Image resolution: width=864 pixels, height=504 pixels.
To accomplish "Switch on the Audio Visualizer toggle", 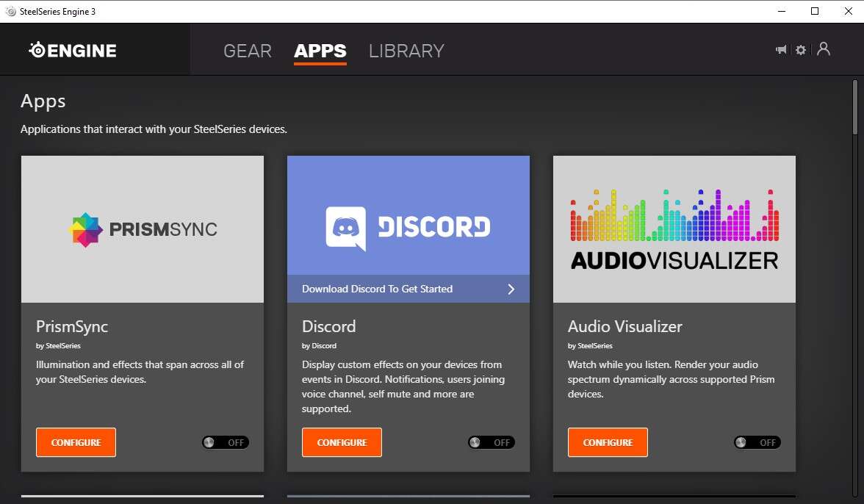I will click(757, 442).
